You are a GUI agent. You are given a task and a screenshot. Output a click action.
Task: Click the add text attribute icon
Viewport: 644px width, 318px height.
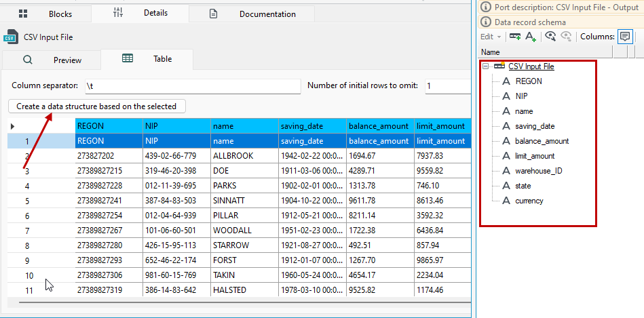tap(531, 37)
